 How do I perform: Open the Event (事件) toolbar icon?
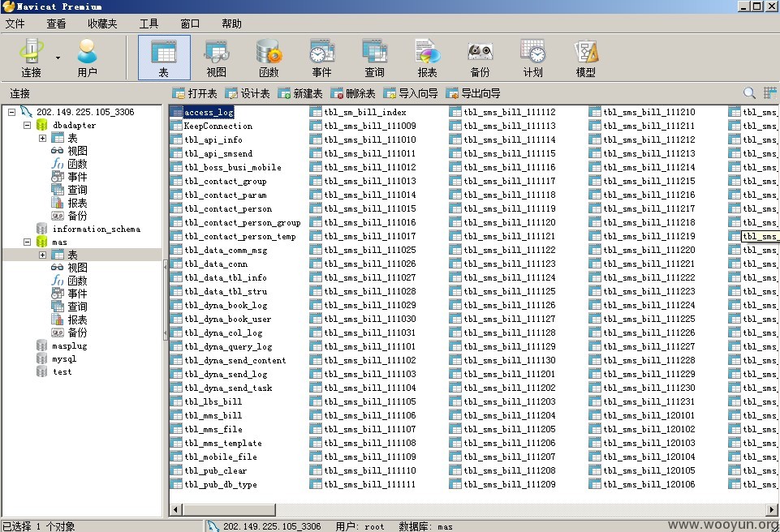pyautogui.click(x=322, y=58)
